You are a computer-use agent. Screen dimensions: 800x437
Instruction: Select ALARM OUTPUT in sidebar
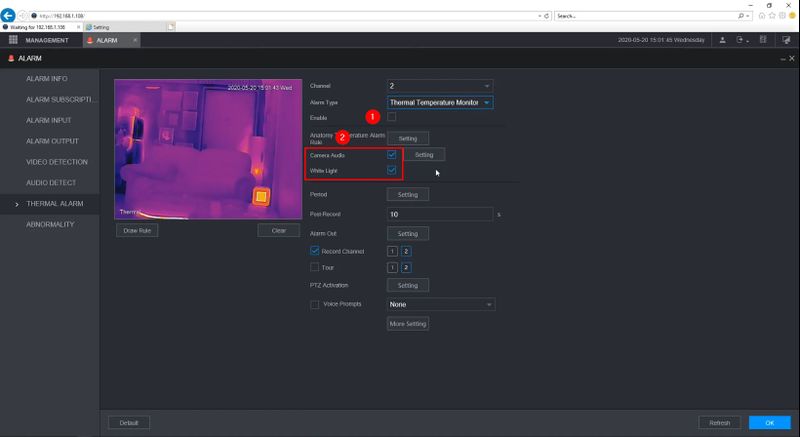(x=52, y=141)
